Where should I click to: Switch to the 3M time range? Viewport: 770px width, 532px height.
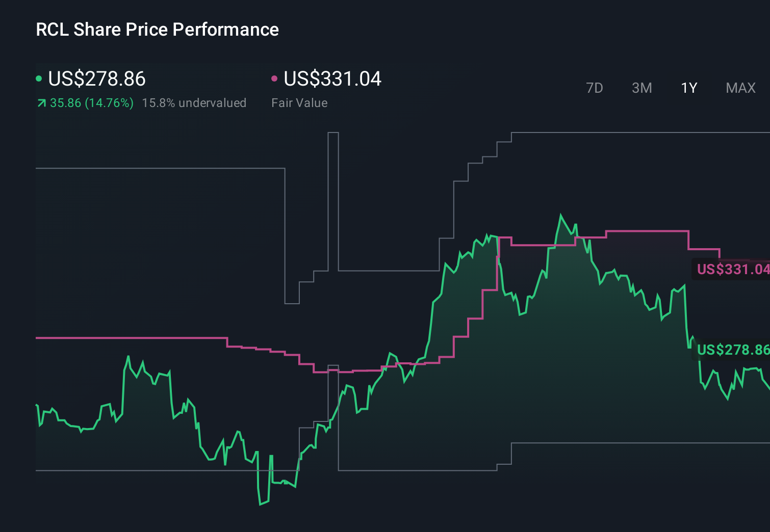point(641,88)
